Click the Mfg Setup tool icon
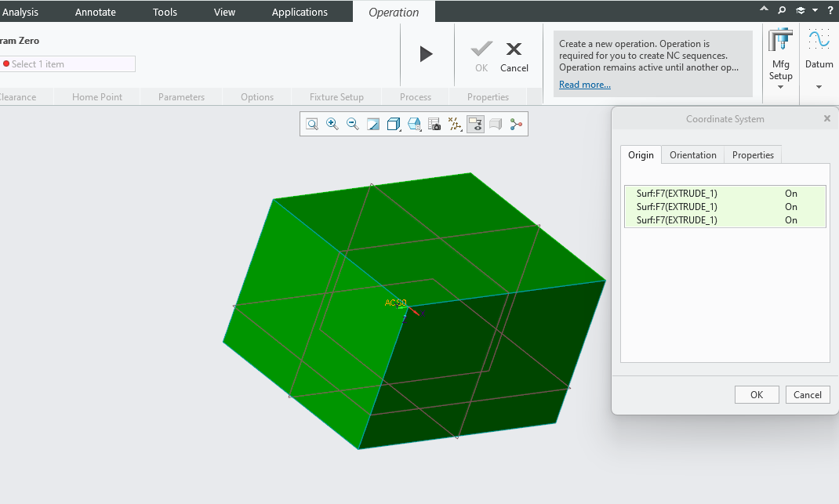Viewport: 839px width, 504px height. point(780,42)
